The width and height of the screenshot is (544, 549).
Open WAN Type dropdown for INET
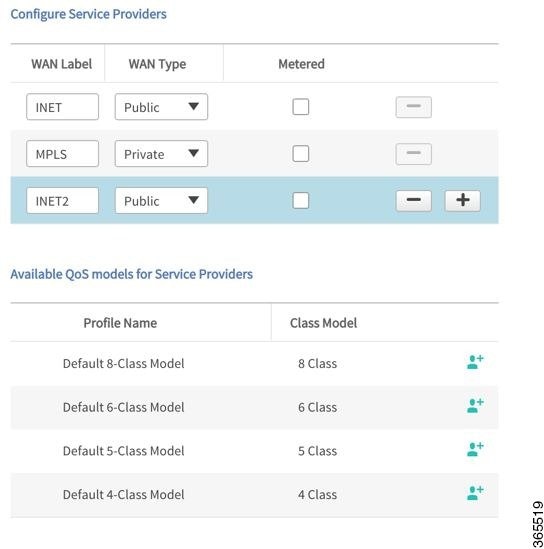[x=161, y=107]
